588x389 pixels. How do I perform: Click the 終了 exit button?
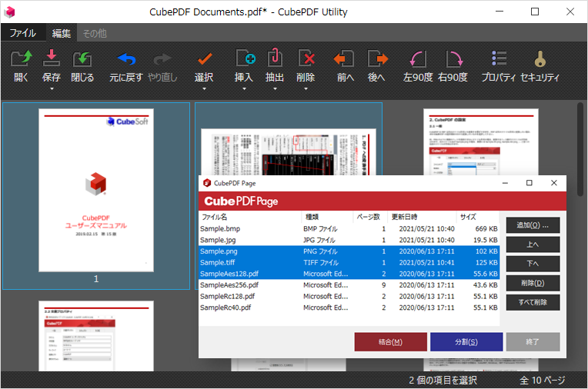point(533,342)
